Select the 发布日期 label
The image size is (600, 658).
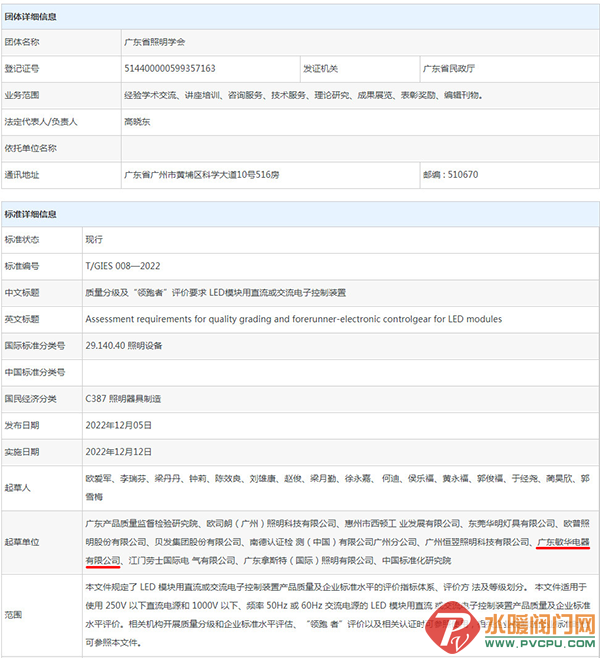[x=22, y=425]
